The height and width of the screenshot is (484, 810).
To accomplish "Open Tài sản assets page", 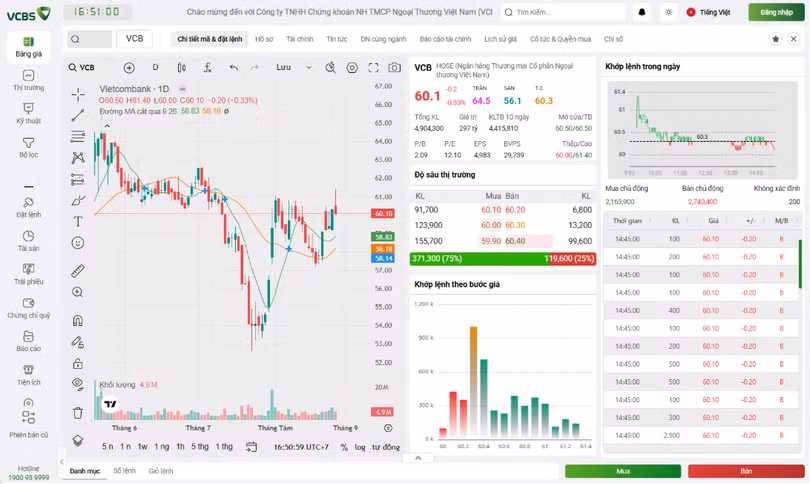I will click(x=28, y=241).
